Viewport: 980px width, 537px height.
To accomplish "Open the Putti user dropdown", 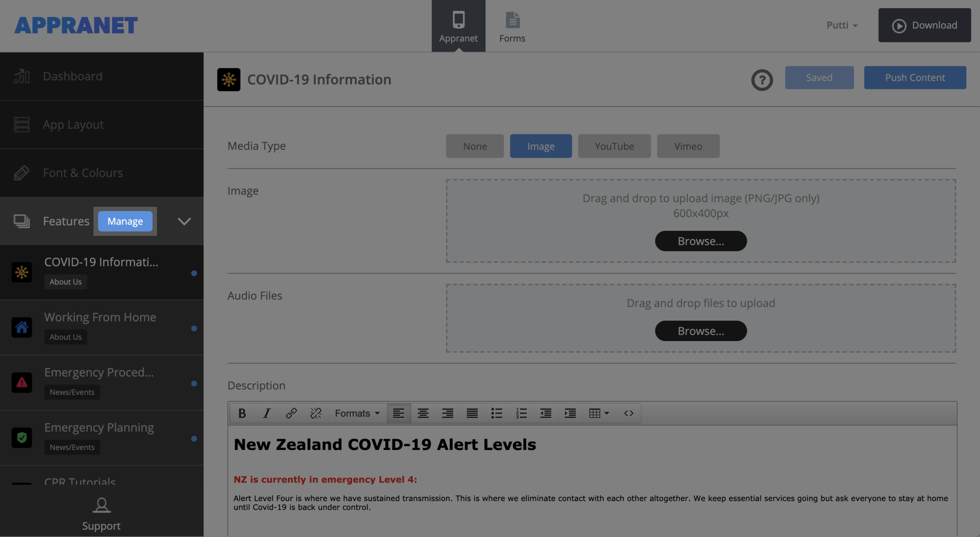I will tap(842, 25).
